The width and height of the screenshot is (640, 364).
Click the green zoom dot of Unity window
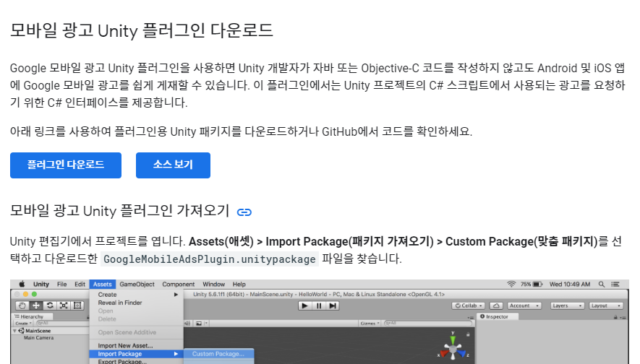point(34,294)
